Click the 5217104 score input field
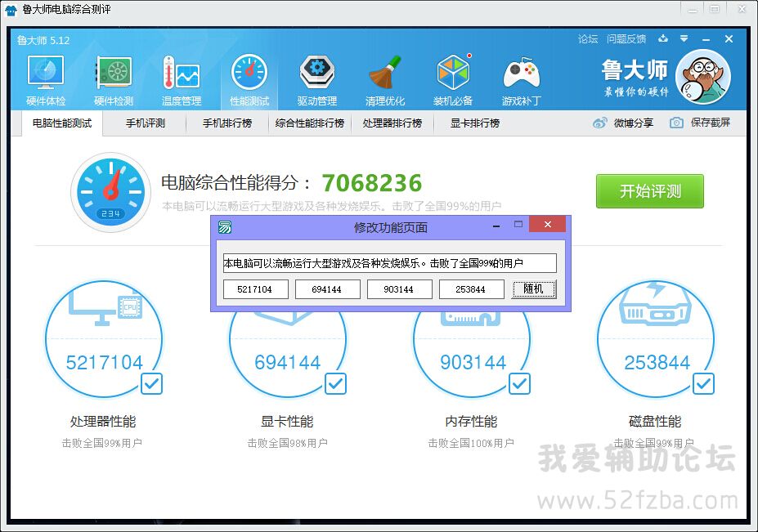 click(256, 289)
